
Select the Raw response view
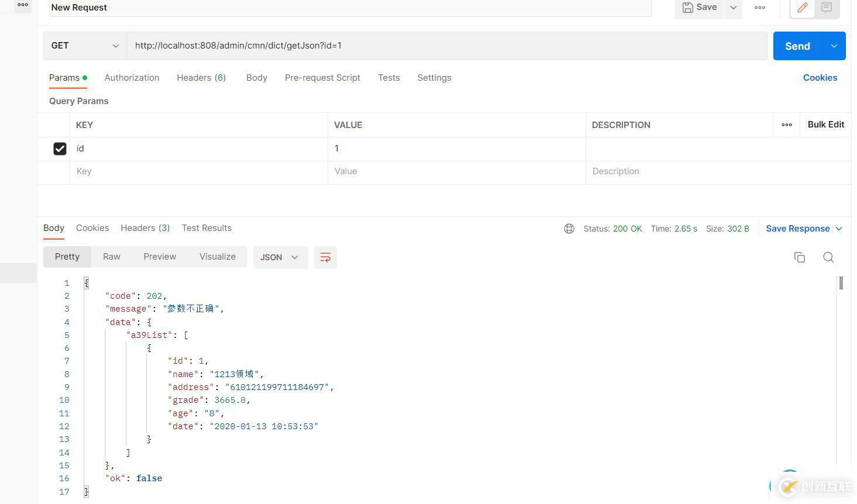pyautogui.click(x=111, y=257)
